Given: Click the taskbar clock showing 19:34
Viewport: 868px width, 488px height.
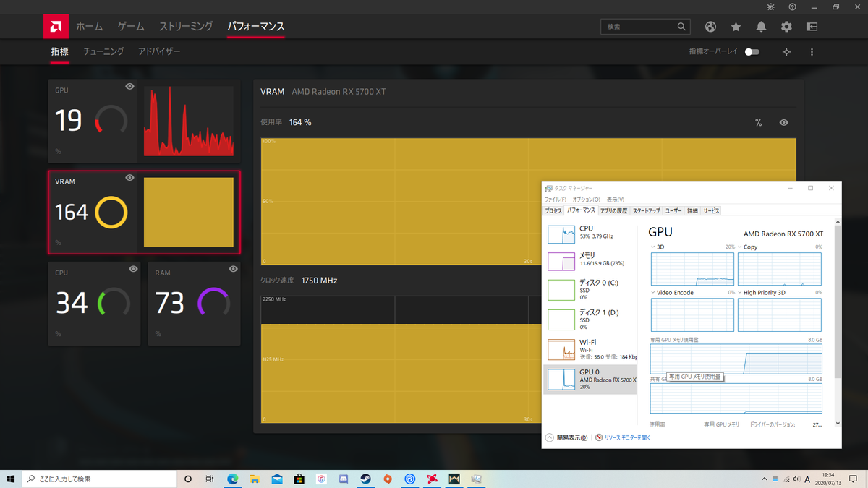Looking at the screenshot, I should coord(829,479).
